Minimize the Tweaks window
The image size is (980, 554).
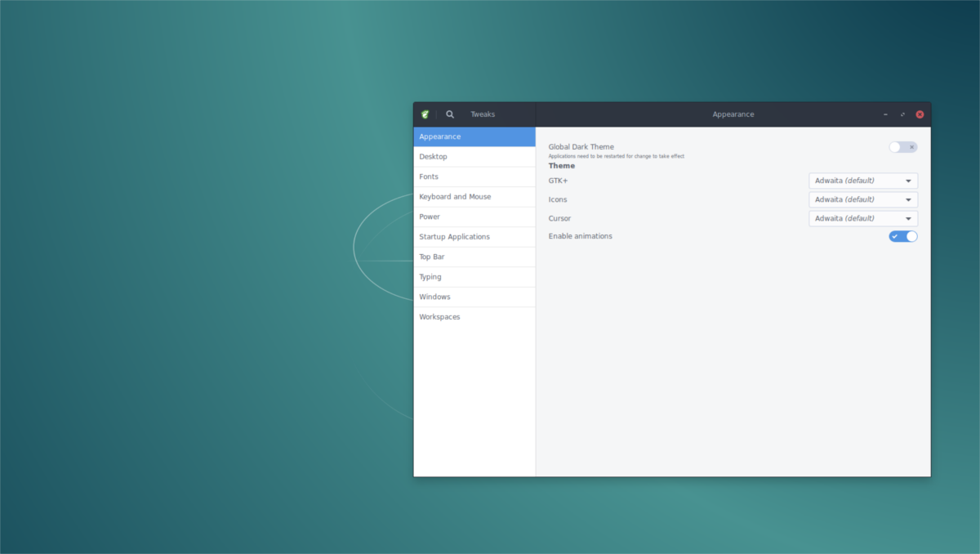[x=885, y=114]
